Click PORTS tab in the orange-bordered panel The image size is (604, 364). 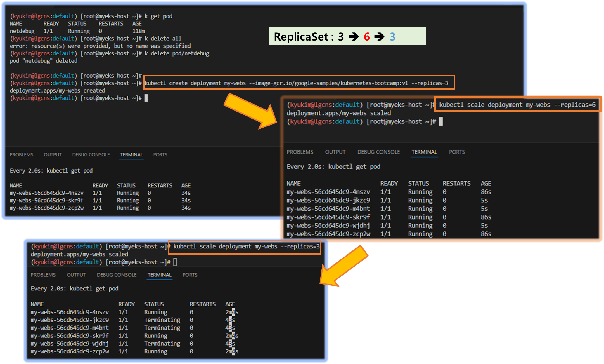pos(457,152)
